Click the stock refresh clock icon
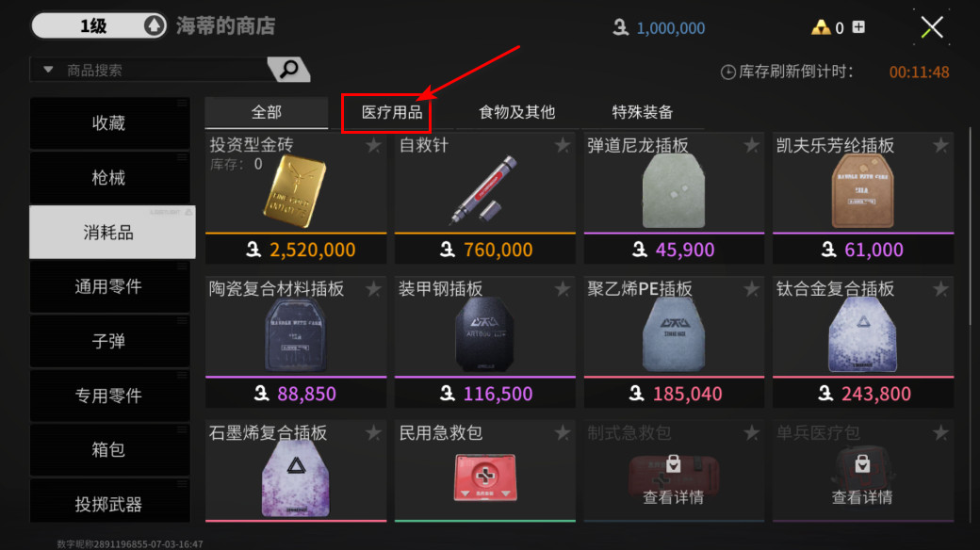 (x=727, y=72)
